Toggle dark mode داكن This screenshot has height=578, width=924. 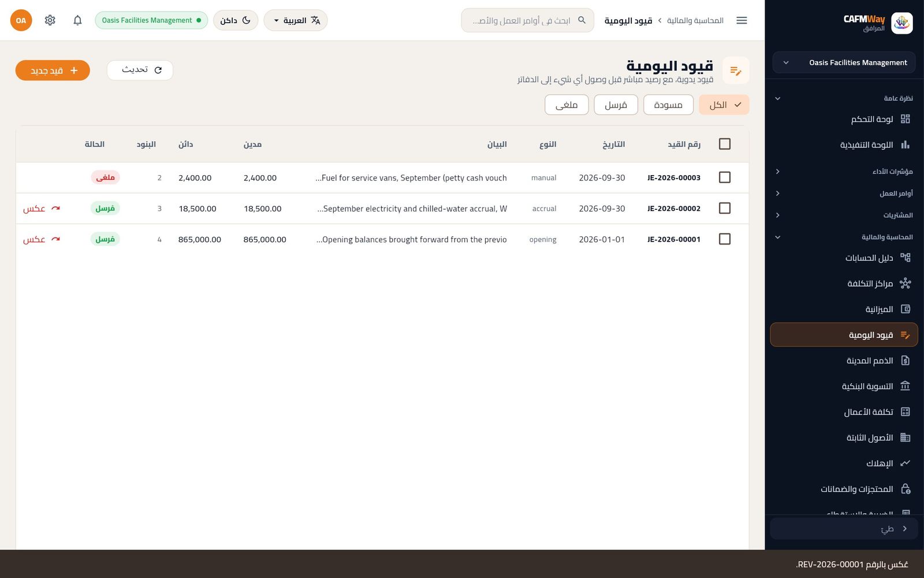click(x=236, y=20)
